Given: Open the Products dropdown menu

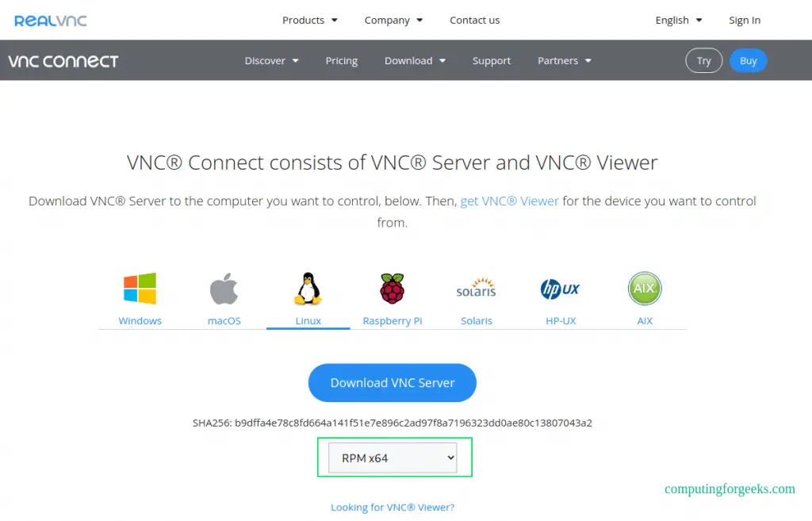Looking at the screenshot, I should click(310, 20).
